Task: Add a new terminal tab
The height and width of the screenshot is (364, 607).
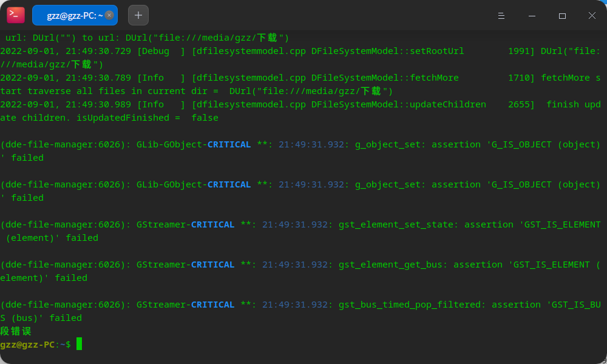Action: point(138,15)
